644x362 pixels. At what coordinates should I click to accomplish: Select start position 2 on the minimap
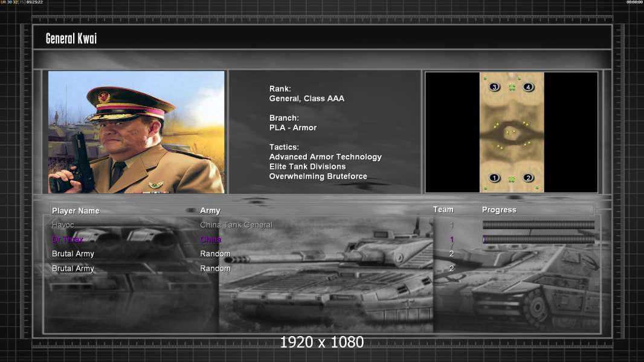[x=528, y=178]
